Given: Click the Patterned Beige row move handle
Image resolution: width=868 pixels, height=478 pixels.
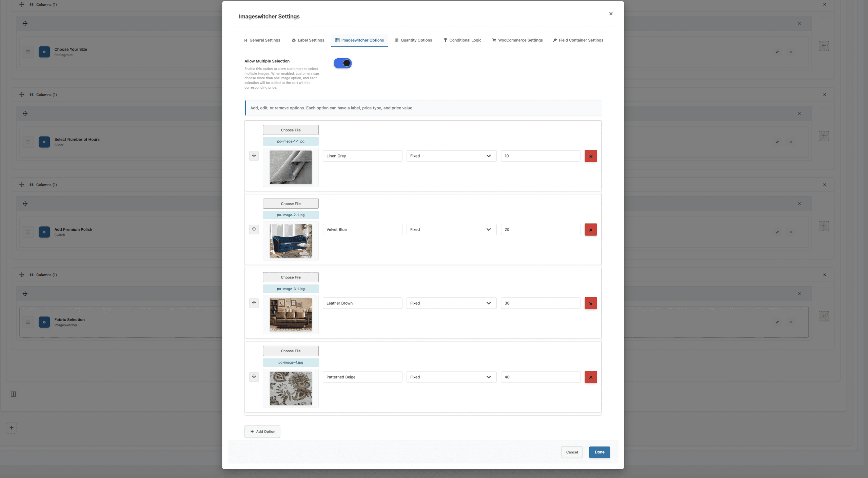Looking at the screenshot, I should 254,376.
